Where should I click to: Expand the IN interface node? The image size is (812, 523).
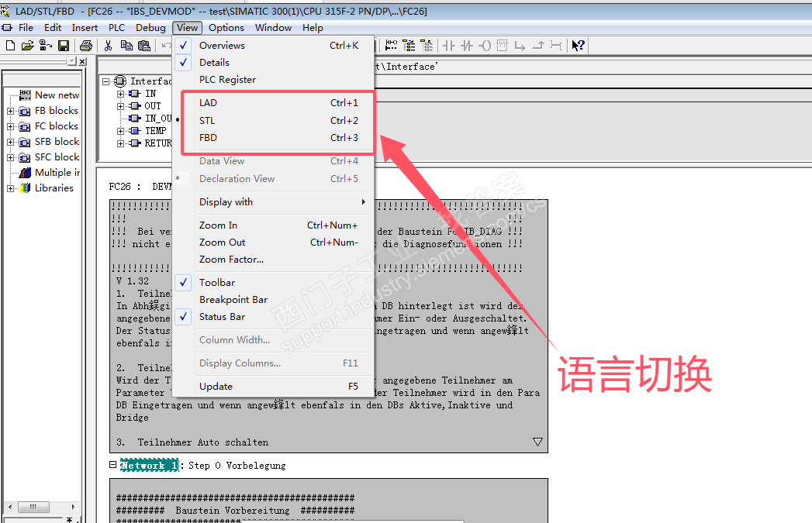point(121,95)
